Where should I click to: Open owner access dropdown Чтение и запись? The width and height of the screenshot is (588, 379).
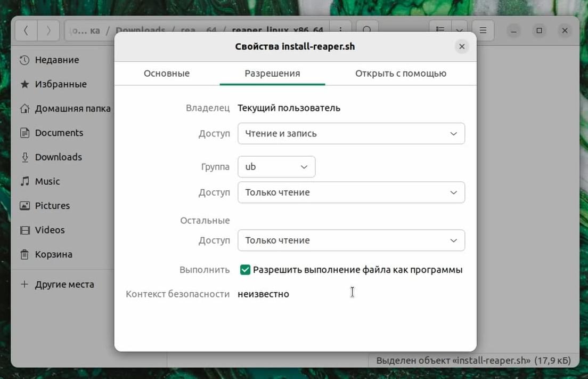coord(351,134)
